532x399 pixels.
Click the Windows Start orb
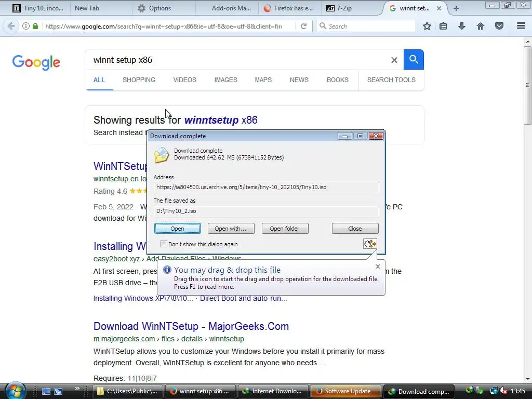pos(15,391)
